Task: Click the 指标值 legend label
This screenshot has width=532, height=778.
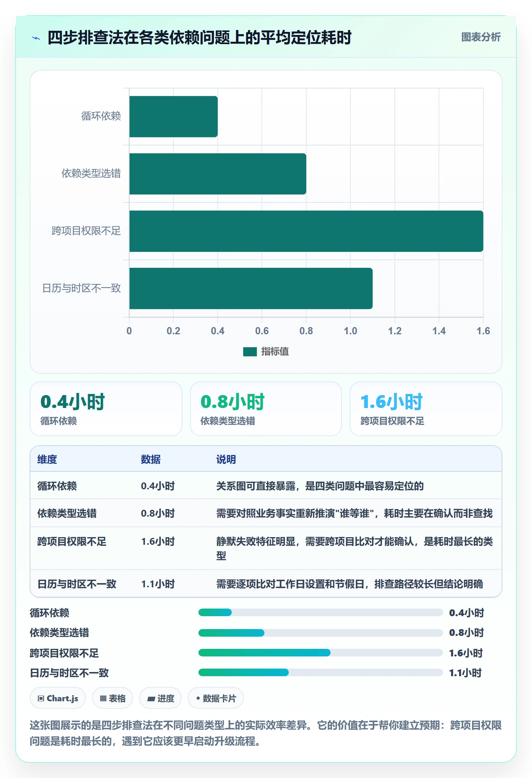Action: 275,352
